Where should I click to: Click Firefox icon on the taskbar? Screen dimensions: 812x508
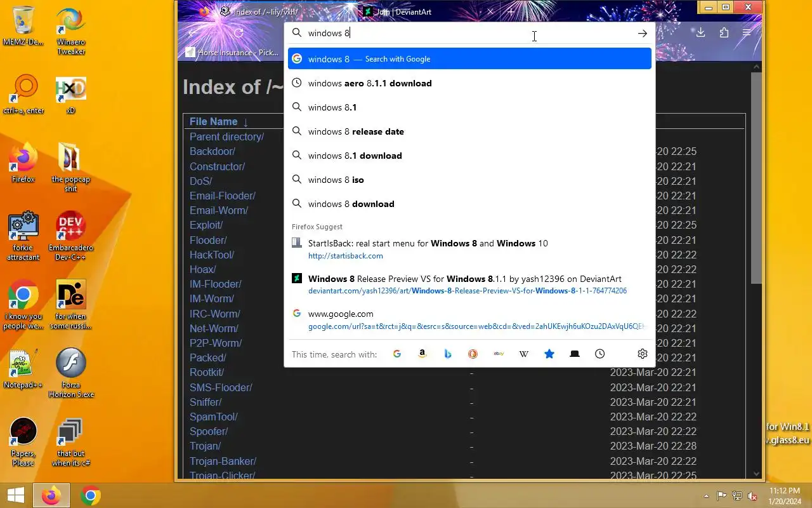click(51, 495)
